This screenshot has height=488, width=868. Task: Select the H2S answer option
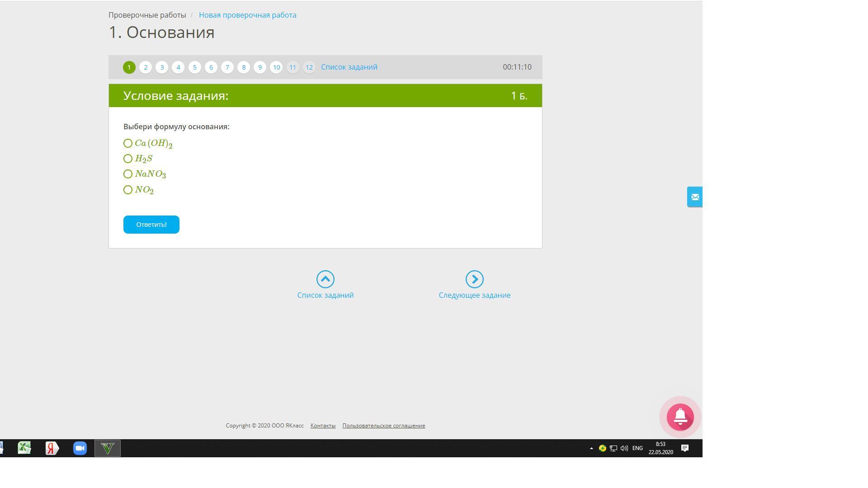[128, 159]
